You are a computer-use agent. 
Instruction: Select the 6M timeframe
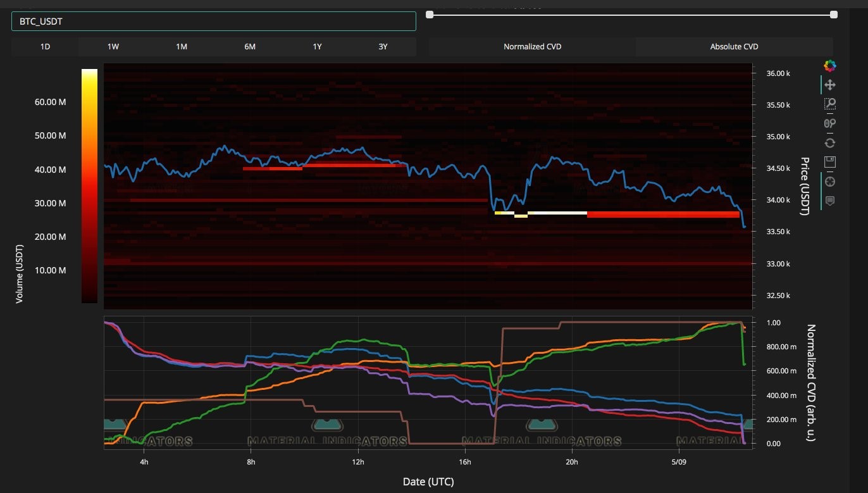pyautogui.click(x=249, y=47)
